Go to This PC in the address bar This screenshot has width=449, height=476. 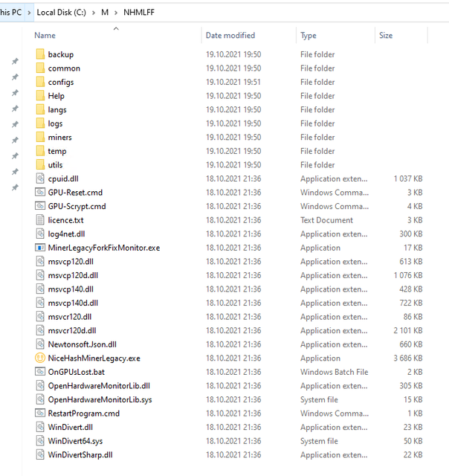tap(10, 13)
